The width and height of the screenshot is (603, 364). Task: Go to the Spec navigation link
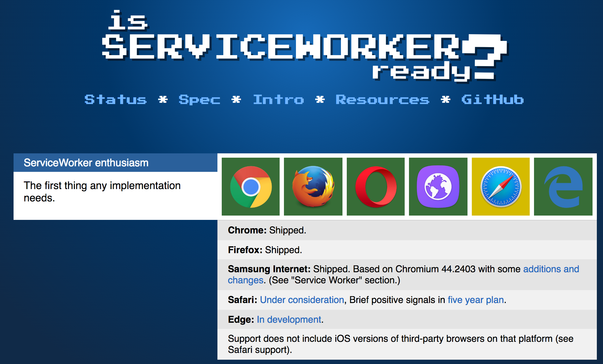pyautogui.click(x=200, y=100)
